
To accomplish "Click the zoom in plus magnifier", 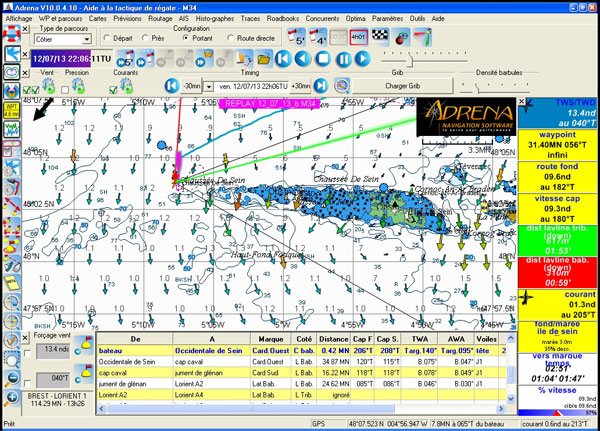I will tap(11, 398).
